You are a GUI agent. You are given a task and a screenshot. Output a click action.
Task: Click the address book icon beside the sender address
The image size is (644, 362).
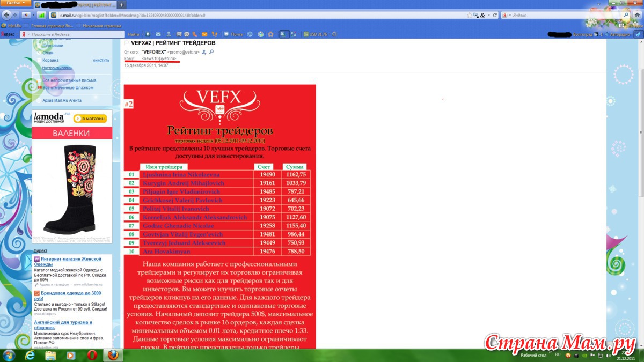point(204,52)
